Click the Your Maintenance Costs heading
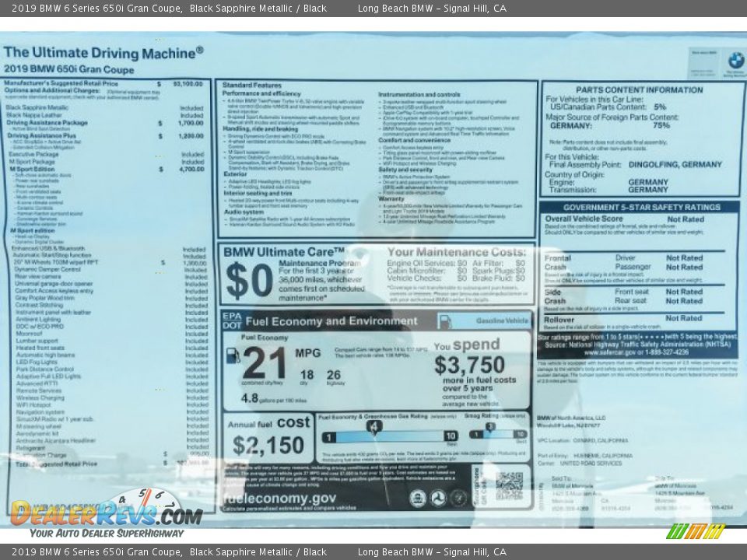 click(456, 252)
